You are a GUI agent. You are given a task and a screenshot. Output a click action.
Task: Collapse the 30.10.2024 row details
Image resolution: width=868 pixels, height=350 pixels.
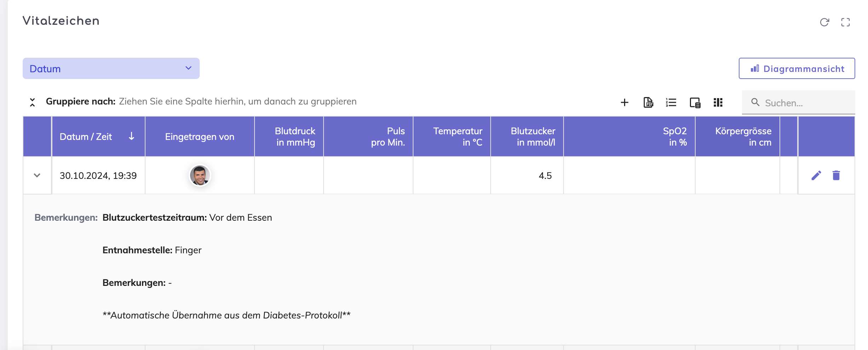coord(37,176)
